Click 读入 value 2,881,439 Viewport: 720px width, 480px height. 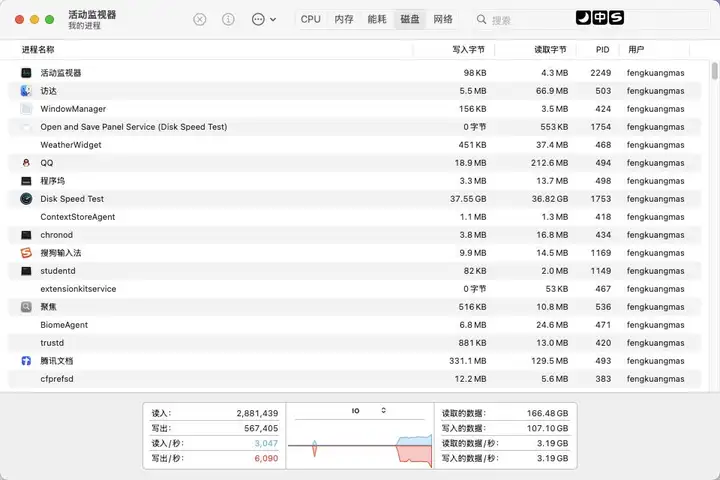click(257, 413)
